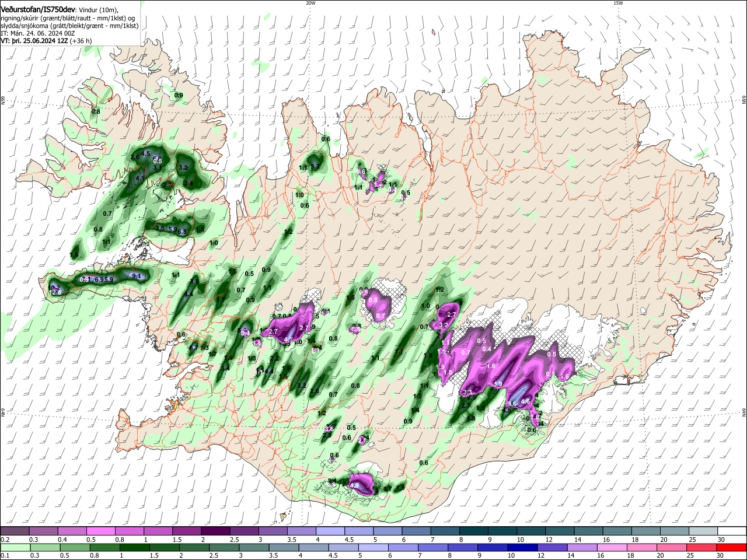
Task: Select upper-row snow swatch between 0.5 and 0.8
Action: [100, 531]
